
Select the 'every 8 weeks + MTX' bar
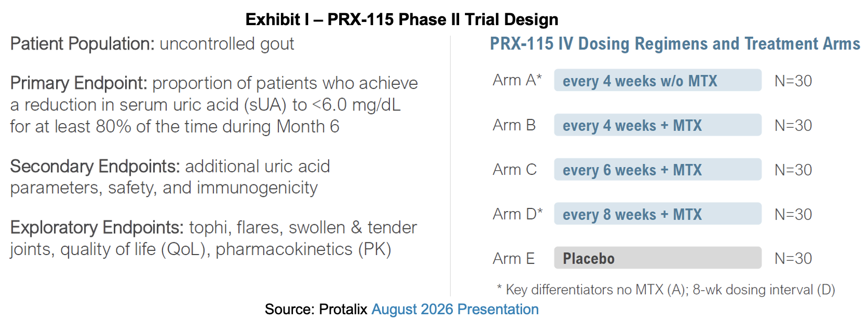click(x=658, y=214)
